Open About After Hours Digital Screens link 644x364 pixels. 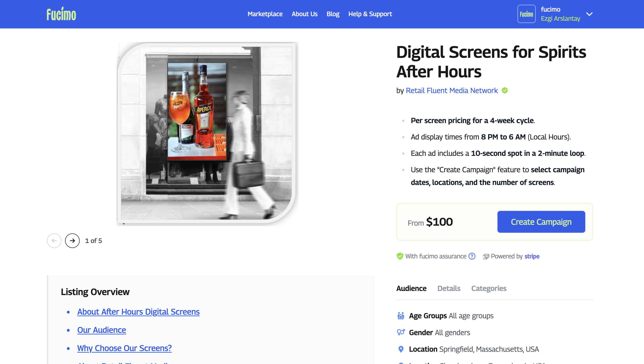pos(138,312)
